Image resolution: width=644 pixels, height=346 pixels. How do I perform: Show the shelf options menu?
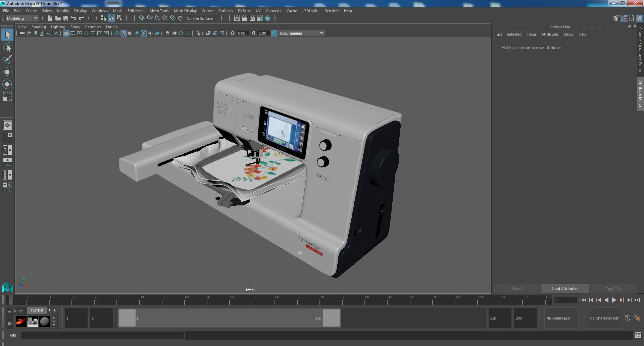(x=9, y=324)
